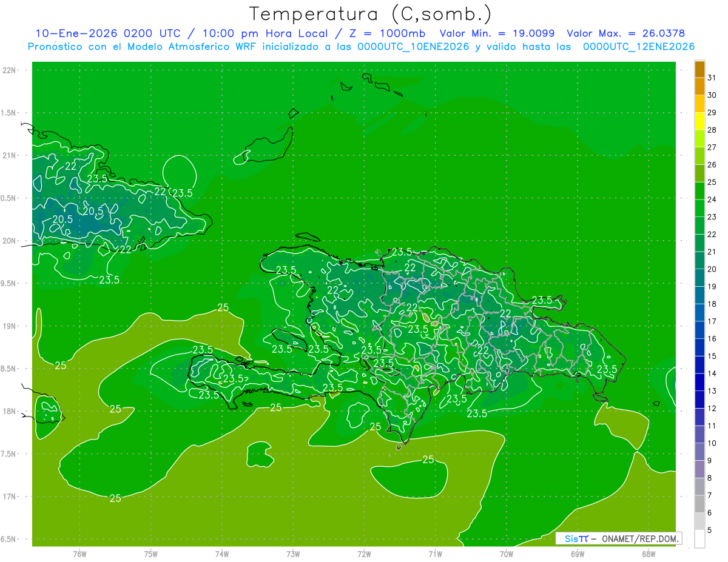Click color scale label "10"
The width and height of the screenshot is (728, 562).
[712, 443]
